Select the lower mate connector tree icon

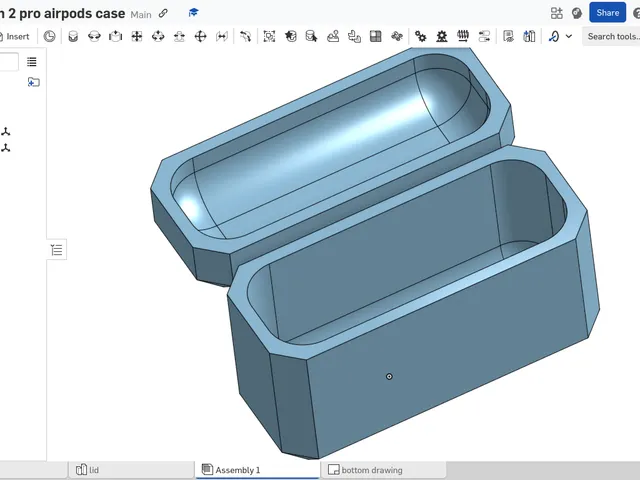click(6, 148)
